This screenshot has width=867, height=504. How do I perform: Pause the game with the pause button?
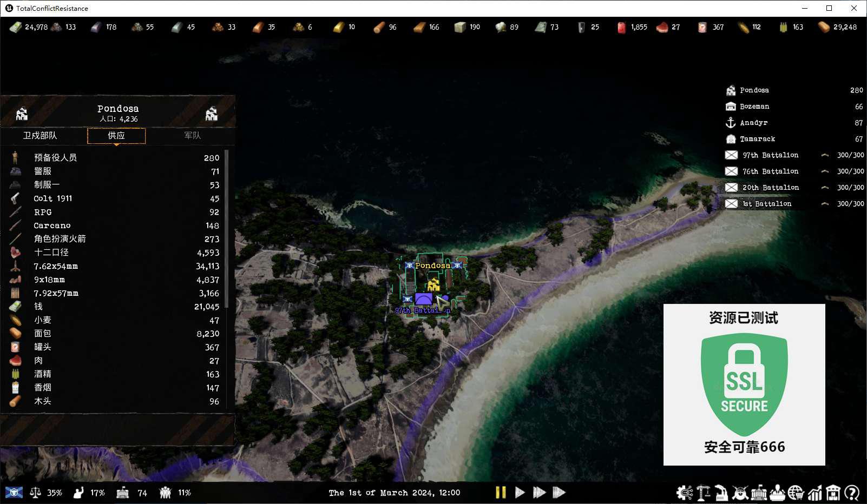(501, 493)
